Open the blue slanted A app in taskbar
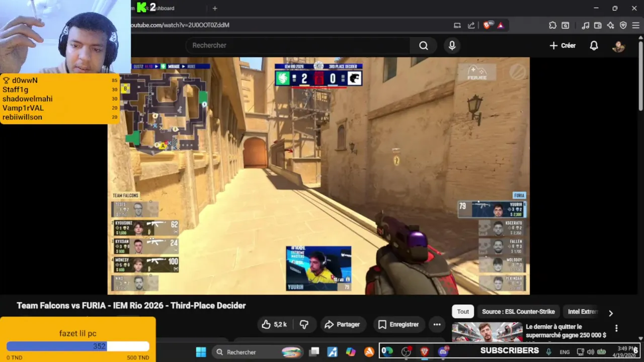The image size is (644, 362). 333,352
